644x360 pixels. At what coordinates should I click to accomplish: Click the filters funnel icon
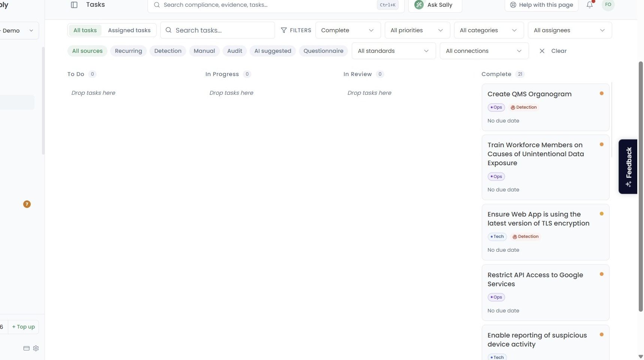284,30
